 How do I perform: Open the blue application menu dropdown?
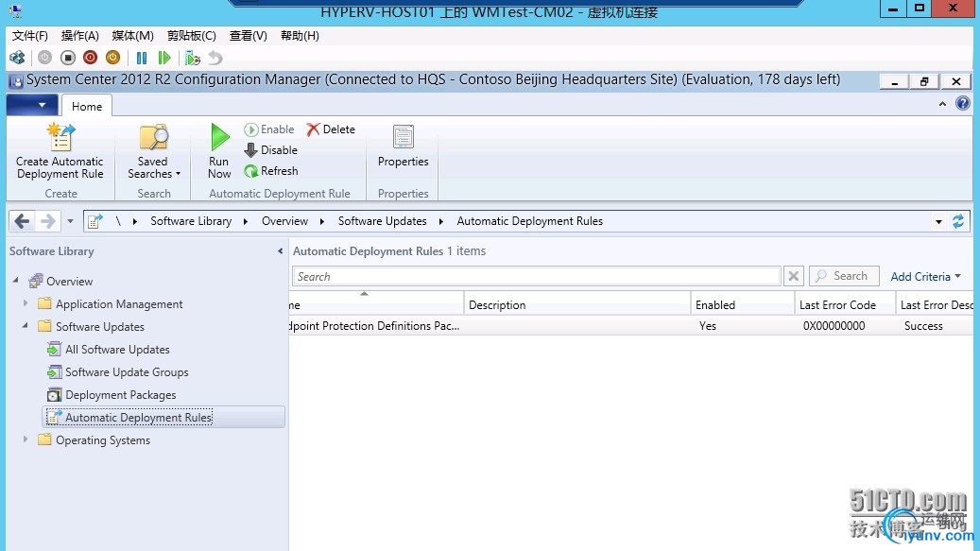tap(32, 105)
